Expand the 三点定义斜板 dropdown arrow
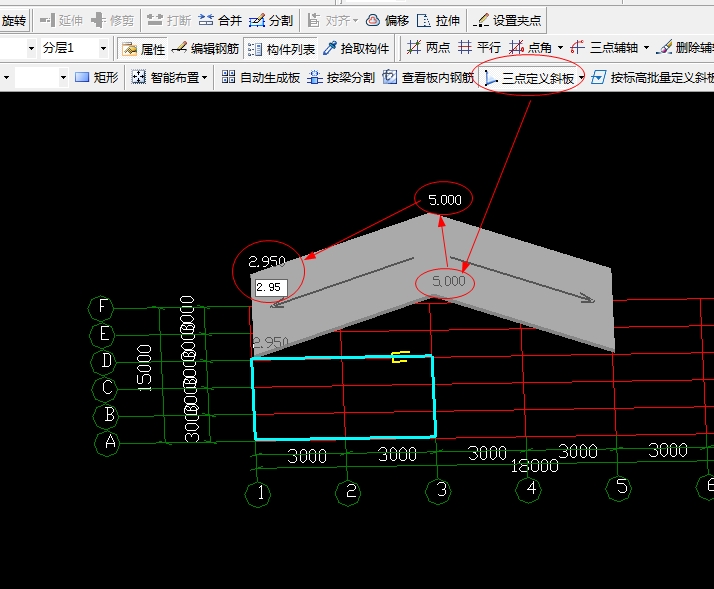 [x=581, y=78]
